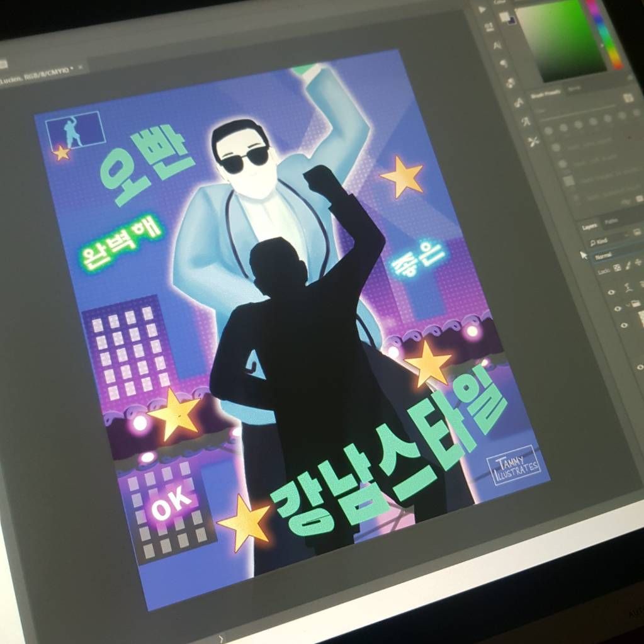Open the Swatches panel dock icon
The image size is (644, 644).
coord(511,82)
